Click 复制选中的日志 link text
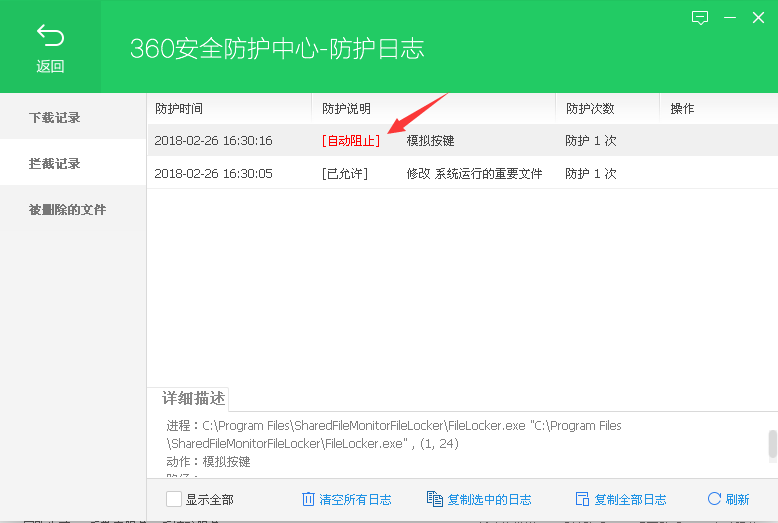 (x=489, y=499)
